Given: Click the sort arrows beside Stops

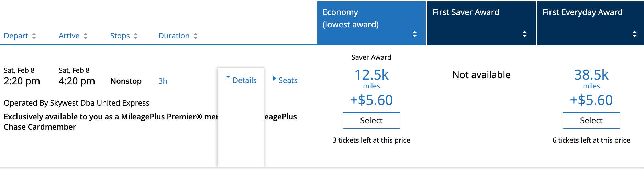Looking at the screenshot, I should (x=136, y=36).
